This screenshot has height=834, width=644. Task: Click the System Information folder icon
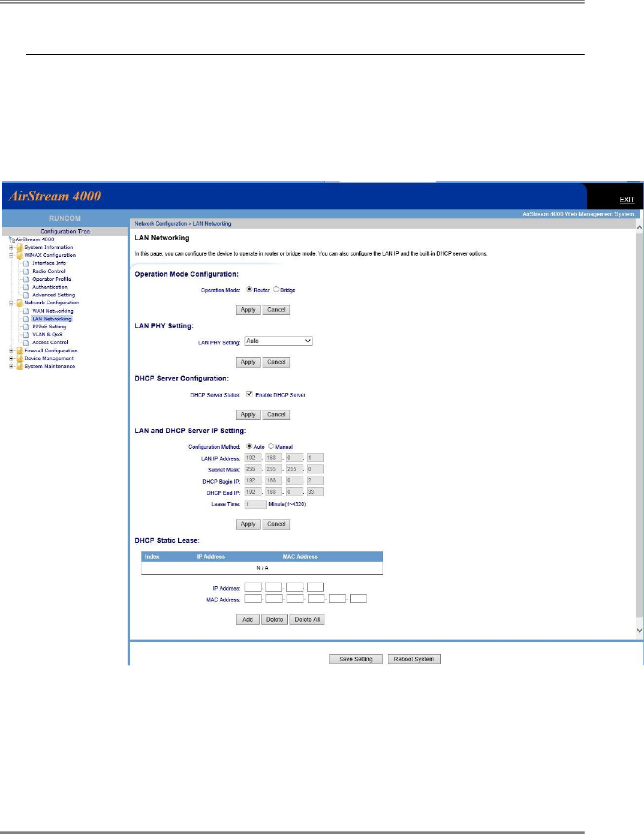click(20, 247)
